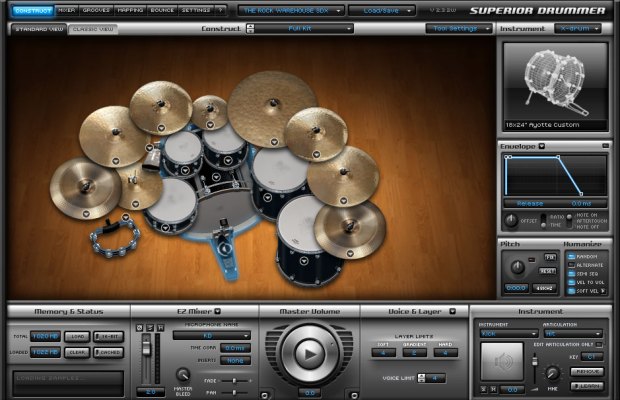This screenshot has width=620, height=400.
Task: Toggle the Semi Seq humanize option
Action: 571,274
